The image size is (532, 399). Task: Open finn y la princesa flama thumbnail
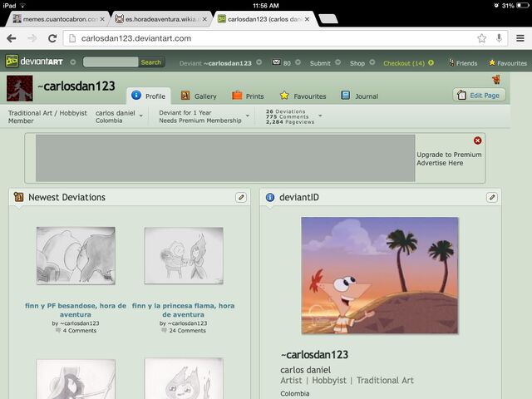click(184, 255)
